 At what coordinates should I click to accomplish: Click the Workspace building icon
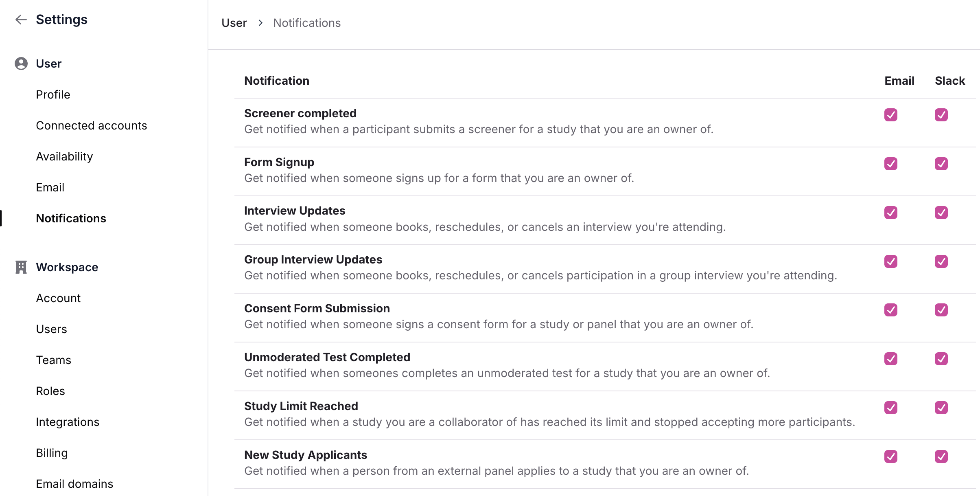(x=21, y=267)
